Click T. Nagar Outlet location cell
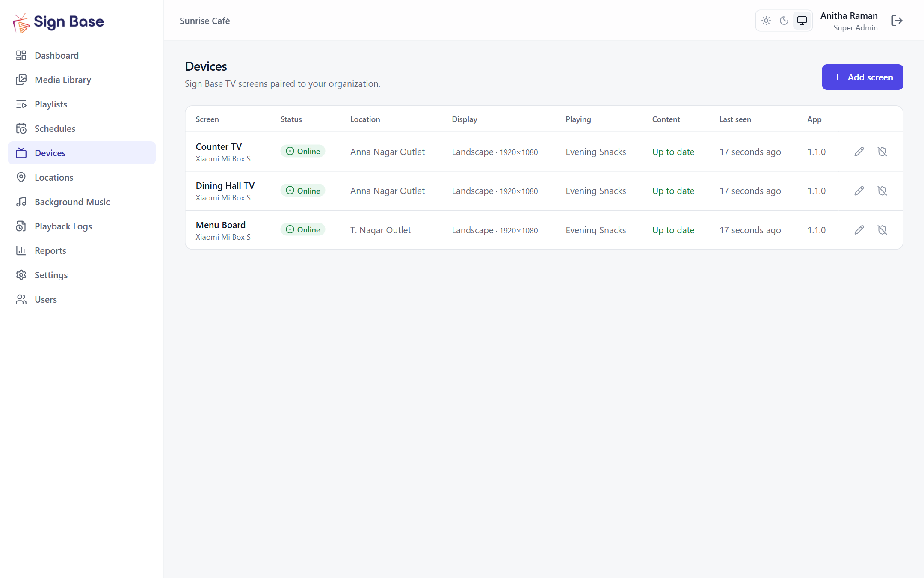 (380, 230)
